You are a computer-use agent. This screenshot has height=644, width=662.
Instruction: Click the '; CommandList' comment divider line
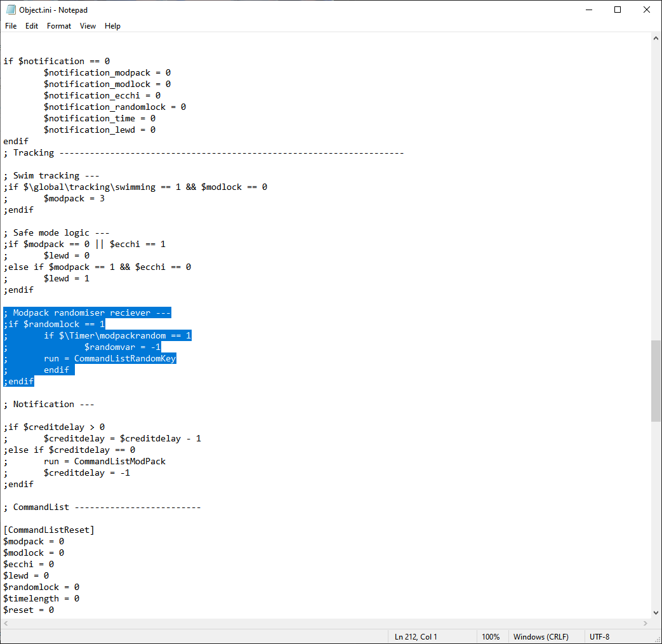pyautogui.click(x=102, y=507)
